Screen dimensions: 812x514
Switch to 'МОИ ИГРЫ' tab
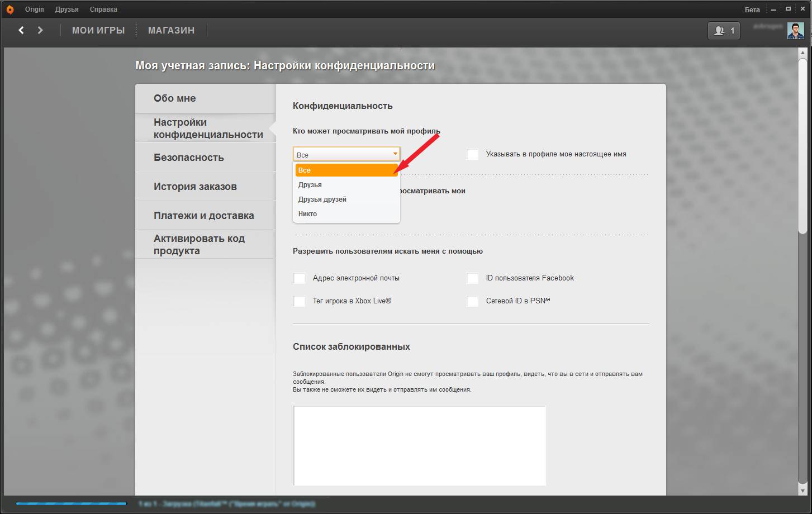point(98,30)
